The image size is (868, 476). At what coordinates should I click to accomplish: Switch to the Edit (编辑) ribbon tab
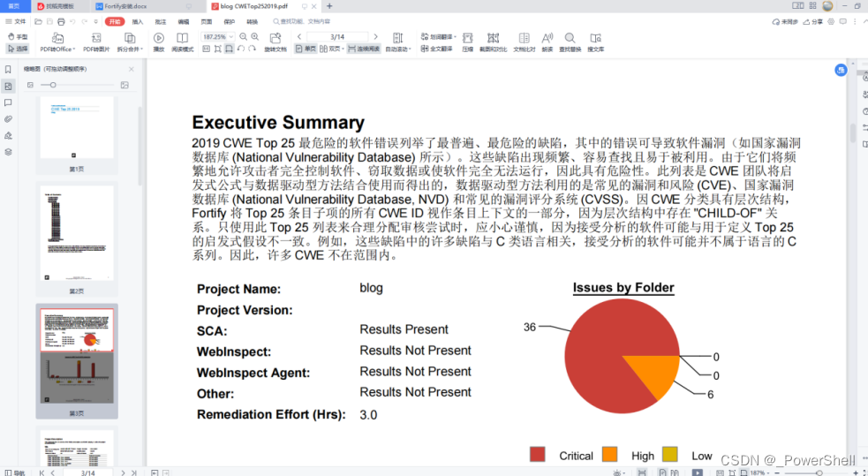pyautogui.click(x=184, y=21)
